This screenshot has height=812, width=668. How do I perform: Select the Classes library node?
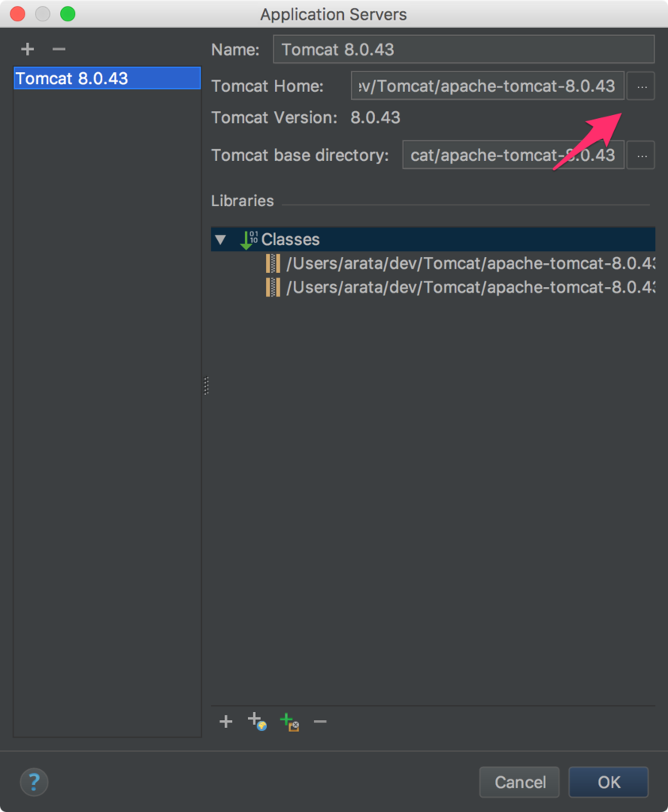(433, 239)
